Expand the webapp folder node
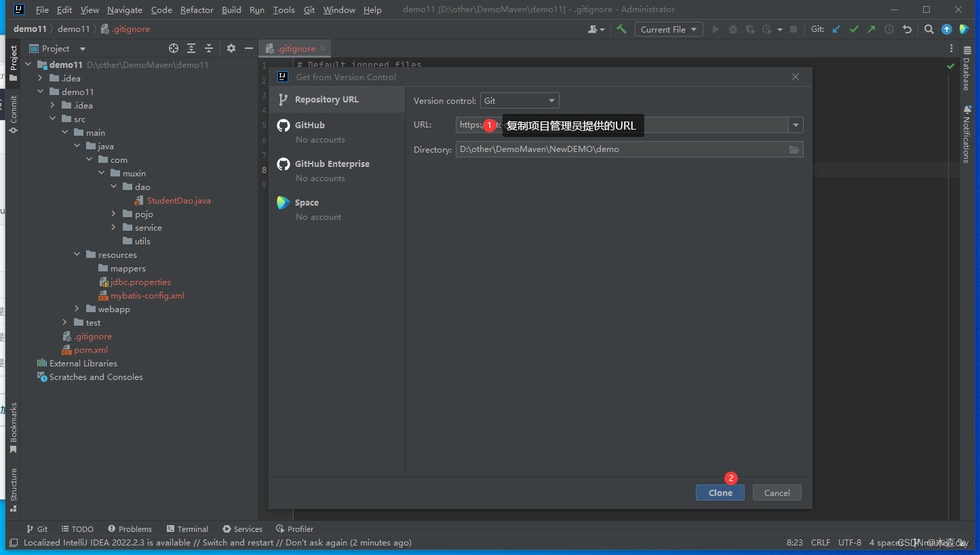This screenshot has width=980, height=555. coord(77,309)
